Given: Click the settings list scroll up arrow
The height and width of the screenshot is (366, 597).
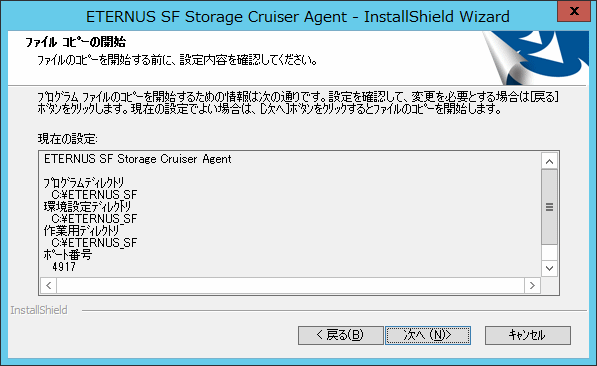Looking at the screenshot, I should (x=549, y=161).
